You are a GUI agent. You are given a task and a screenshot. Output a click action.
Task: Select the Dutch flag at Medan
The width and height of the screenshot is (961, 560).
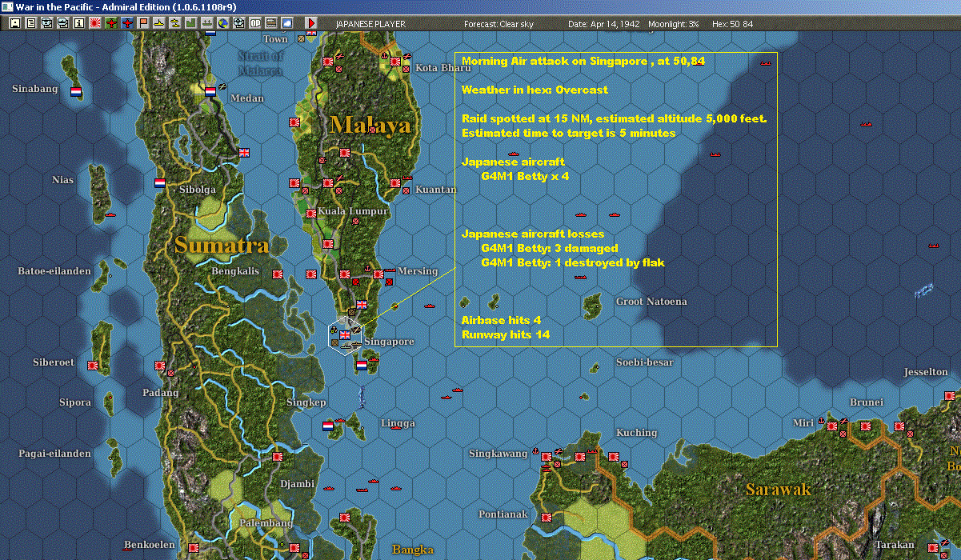pos(210,91)
